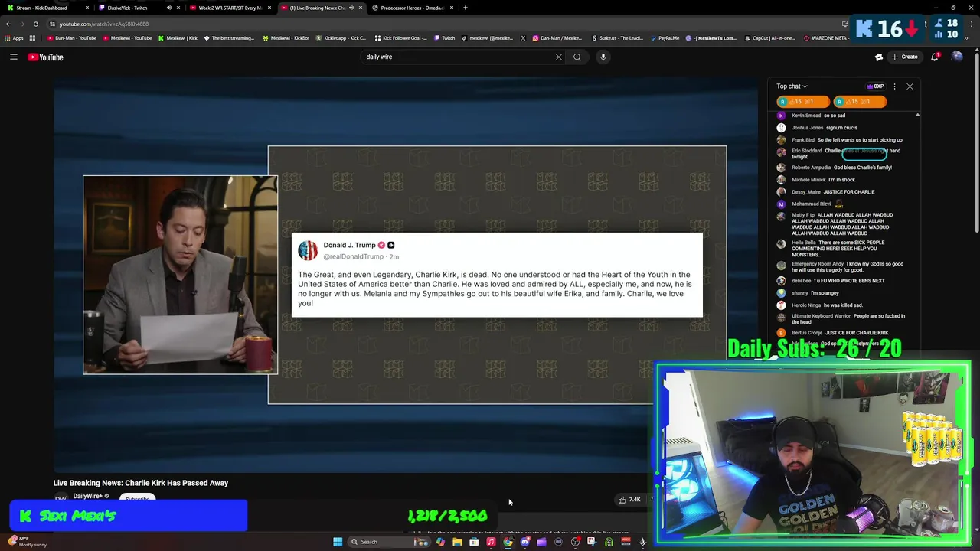This screenshot has width=980, height=551.
Task: Click the Chrome address bar URL
Action: pyautogui.click(x=104, y=24)
